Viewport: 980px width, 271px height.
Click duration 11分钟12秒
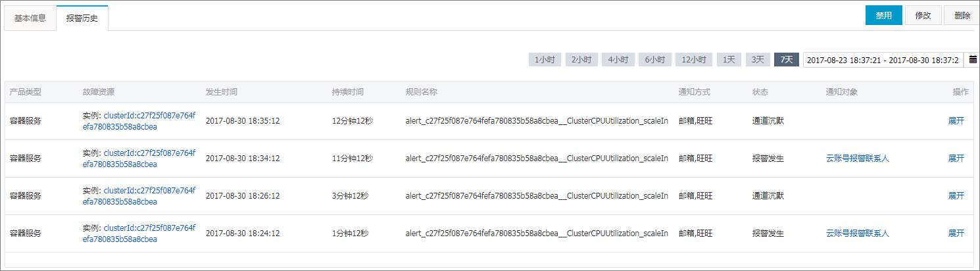[x=353, y=159]
